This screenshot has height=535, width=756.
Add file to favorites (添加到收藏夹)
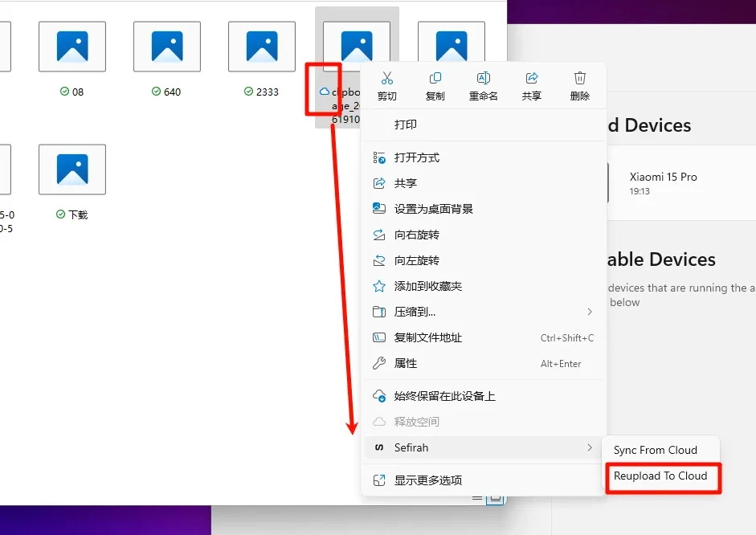427,286
